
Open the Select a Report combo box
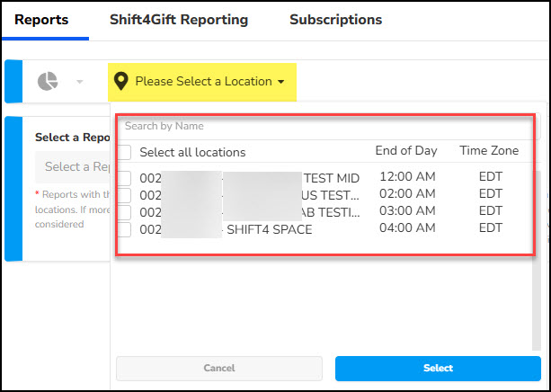click(x=72, y=166)
